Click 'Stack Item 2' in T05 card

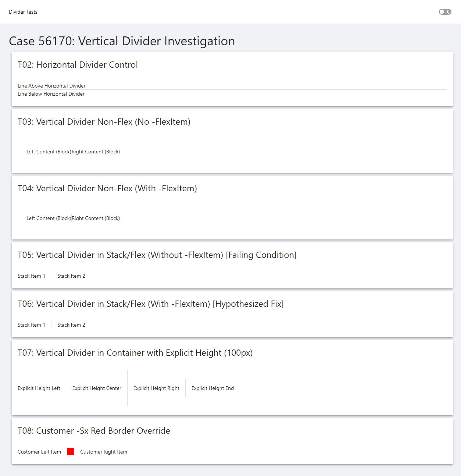pos(71,276)
